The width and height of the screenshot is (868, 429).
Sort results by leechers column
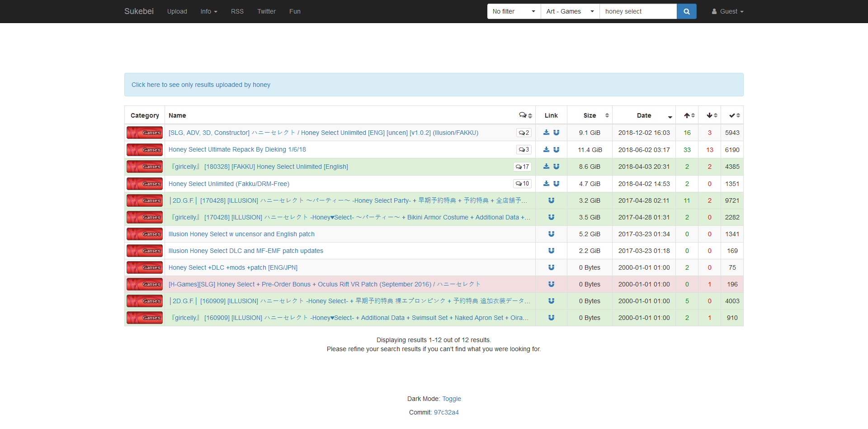pyautogui.click(x=710, y=115)
